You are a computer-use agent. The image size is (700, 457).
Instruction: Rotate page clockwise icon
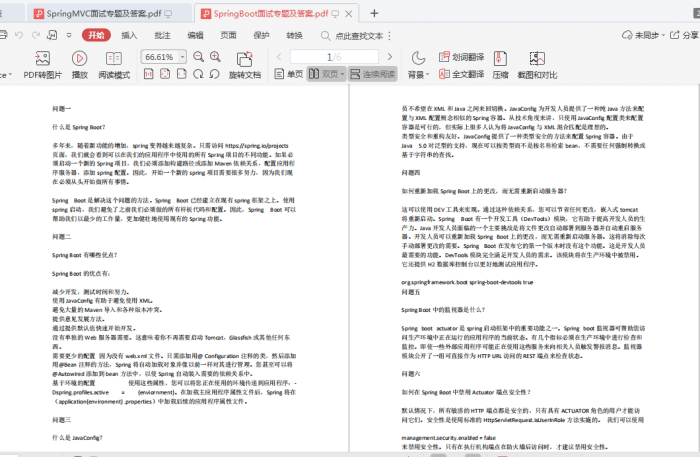[198, 74]
